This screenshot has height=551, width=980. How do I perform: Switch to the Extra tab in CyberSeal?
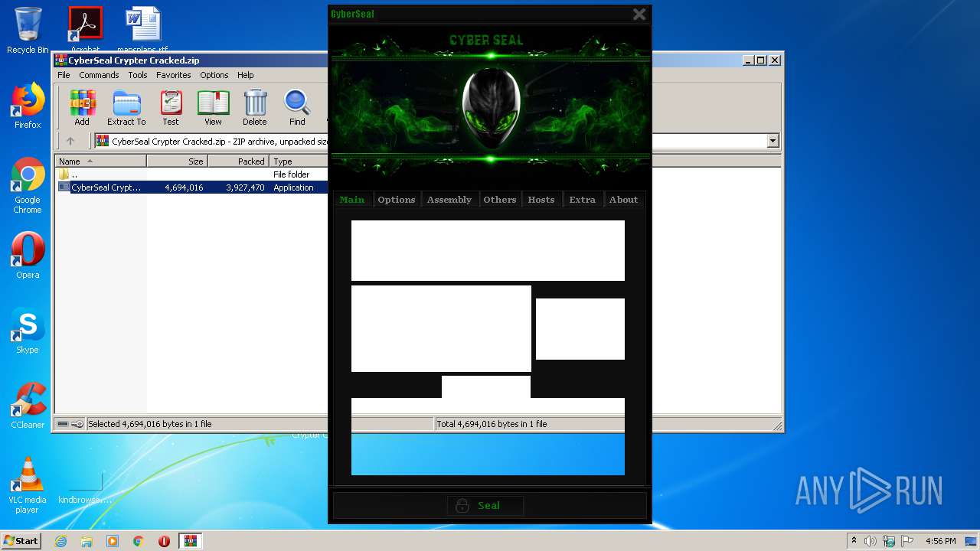[583, 200]
